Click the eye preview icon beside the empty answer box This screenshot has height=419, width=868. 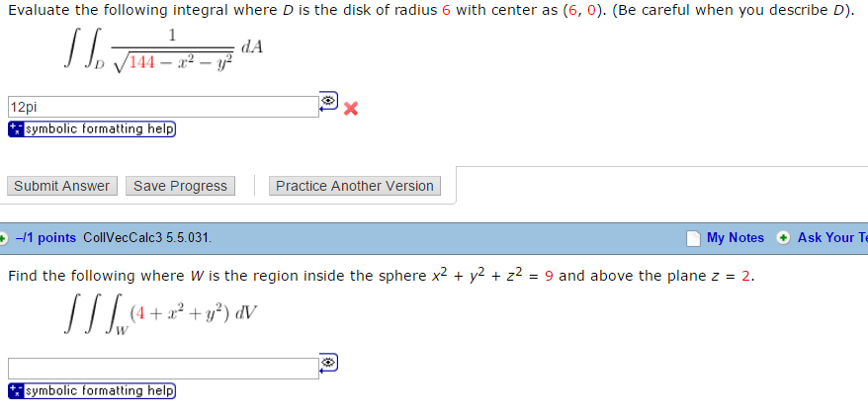point(328,363)
